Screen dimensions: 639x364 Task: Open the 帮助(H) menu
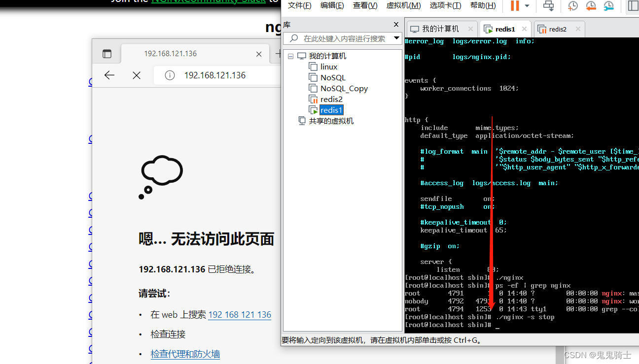click(483, 5)
